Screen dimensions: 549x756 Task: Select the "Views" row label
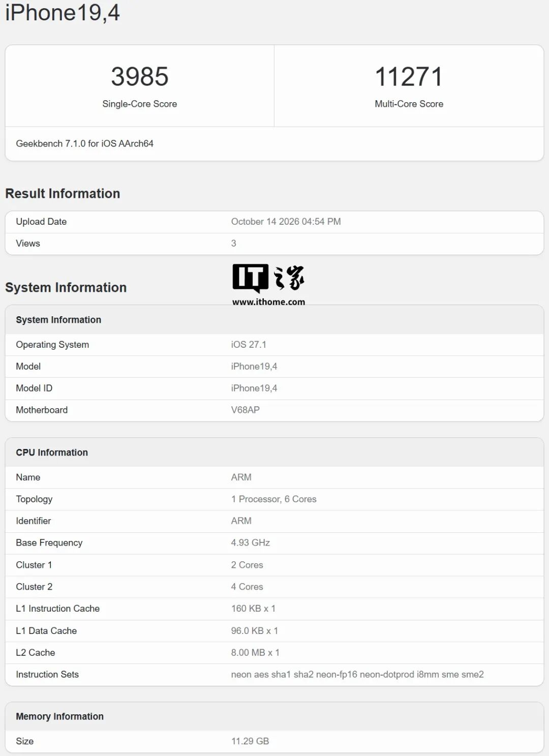28,244
